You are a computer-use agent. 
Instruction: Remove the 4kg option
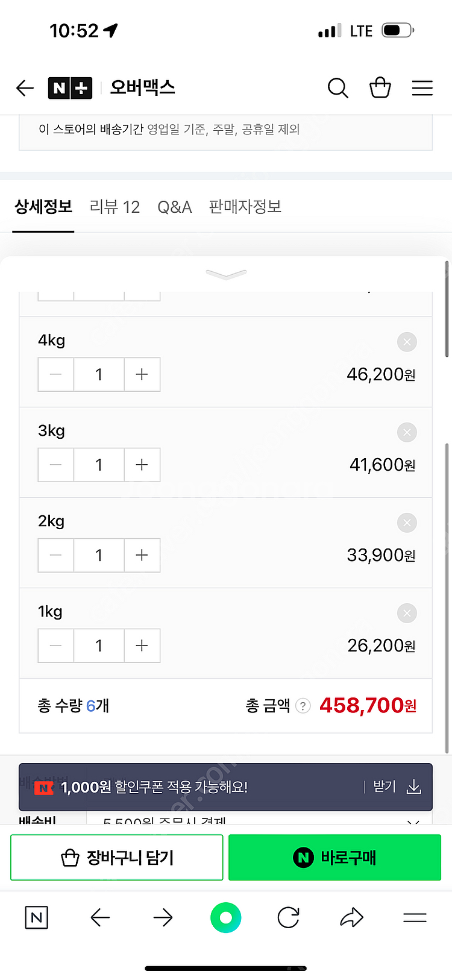407,342
